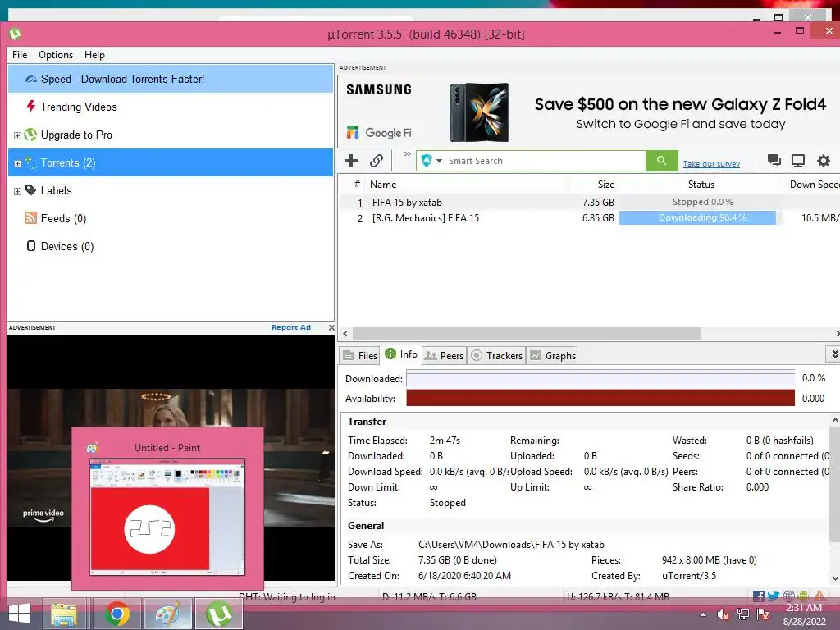840x630 pixels.
Task: Click the Samsung Galaxy Z Fold4 ad banner
Action: 589,112
